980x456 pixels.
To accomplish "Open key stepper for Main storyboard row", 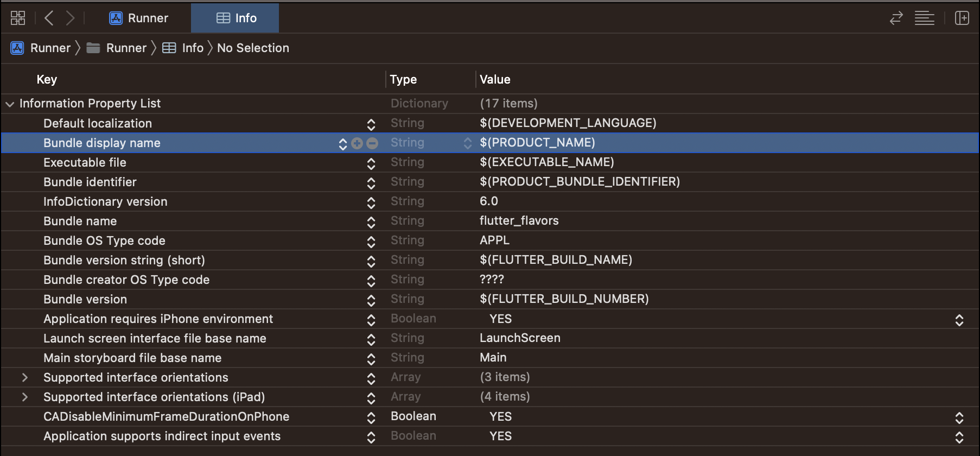I will pyautogui.click(x=371, y=359).
